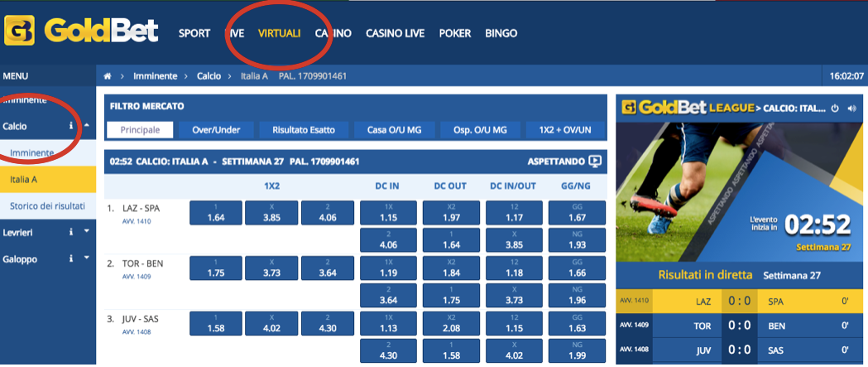The image size is (868, 367).
Task: Open the SPORT section
Action: tap(194, 33)
